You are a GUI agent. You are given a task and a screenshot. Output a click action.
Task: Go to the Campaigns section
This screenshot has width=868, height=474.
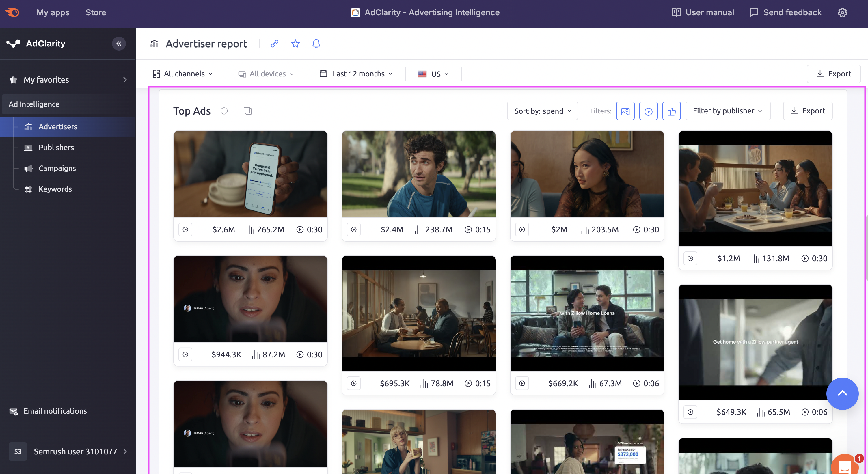(57, 168)
